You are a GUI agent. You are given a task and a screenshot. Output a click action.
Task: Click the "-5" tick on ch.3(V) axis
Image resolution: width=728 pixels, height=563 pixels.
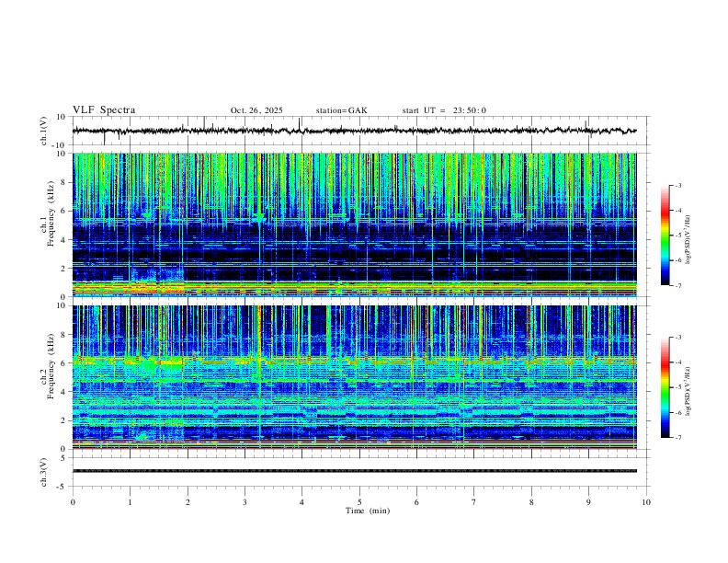[63, 487]
